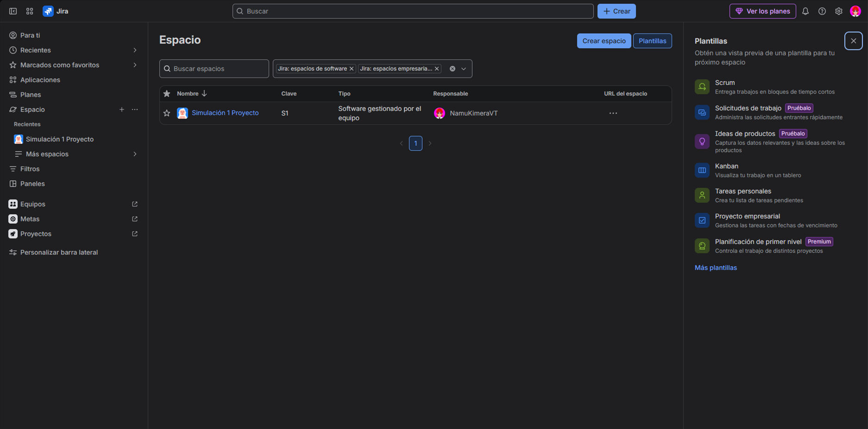
Task: Select the Solicitudes de trabajo template icon
Action: coord(702,112)
